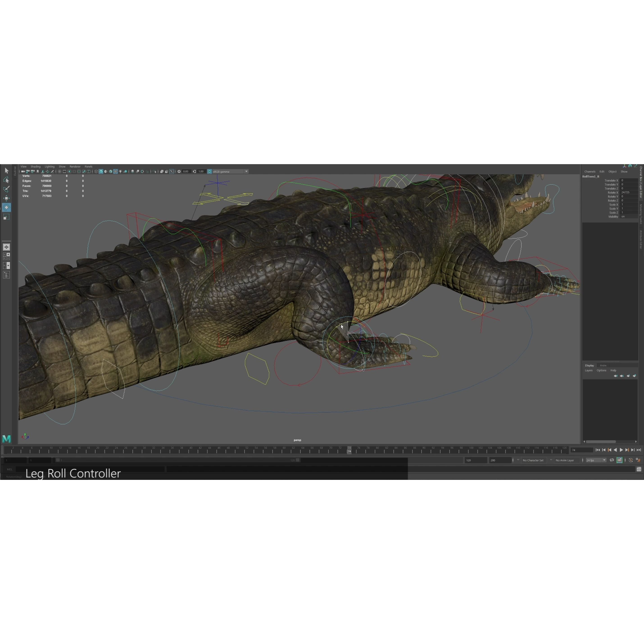Go to start of playback range
The width and height of the screenshot is (644, 644).
tap(598, 450)
